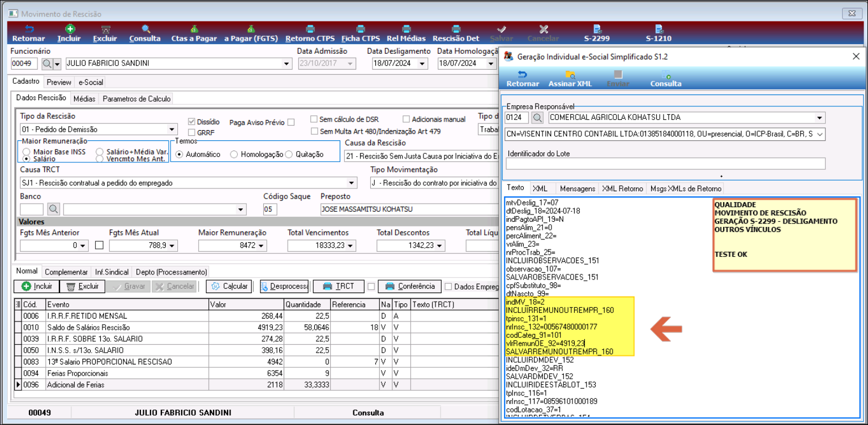Open Consulta in the e-Social generation window
868x425 pixels.
(666, 79)
